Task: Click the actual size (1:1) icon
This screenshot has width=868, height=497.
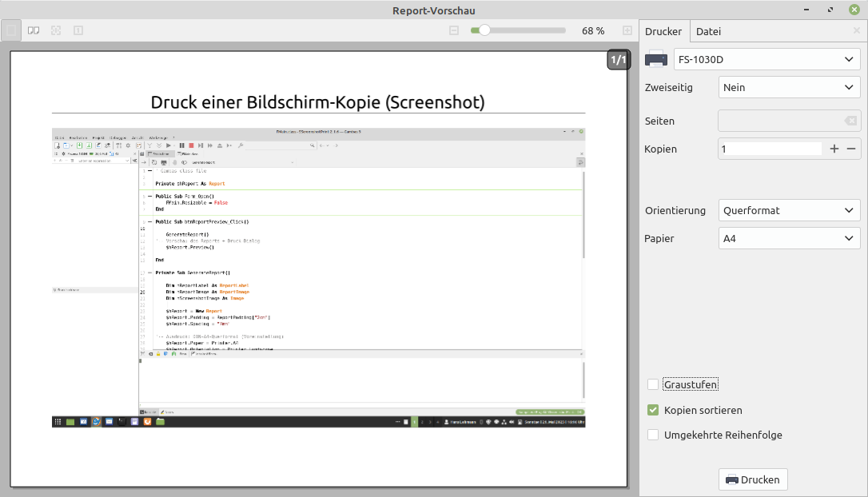Action: (78, 30)
